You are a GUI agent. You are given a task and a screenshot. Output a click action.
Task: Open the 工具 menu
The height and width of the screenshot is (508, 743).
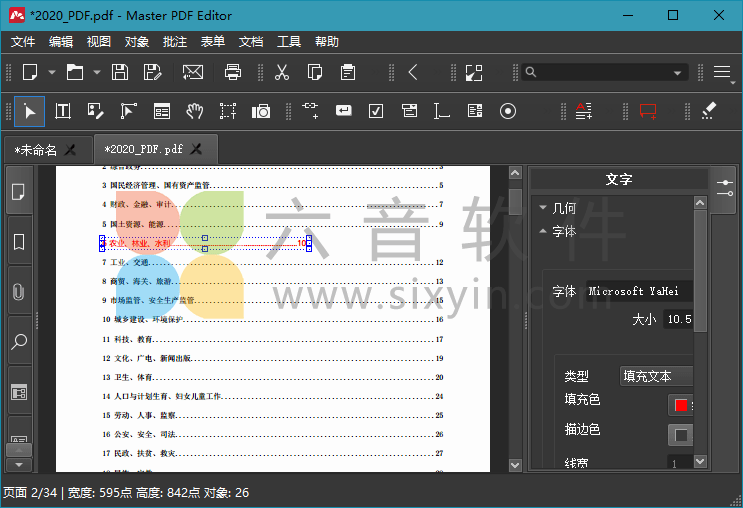[x=289, y=42]
